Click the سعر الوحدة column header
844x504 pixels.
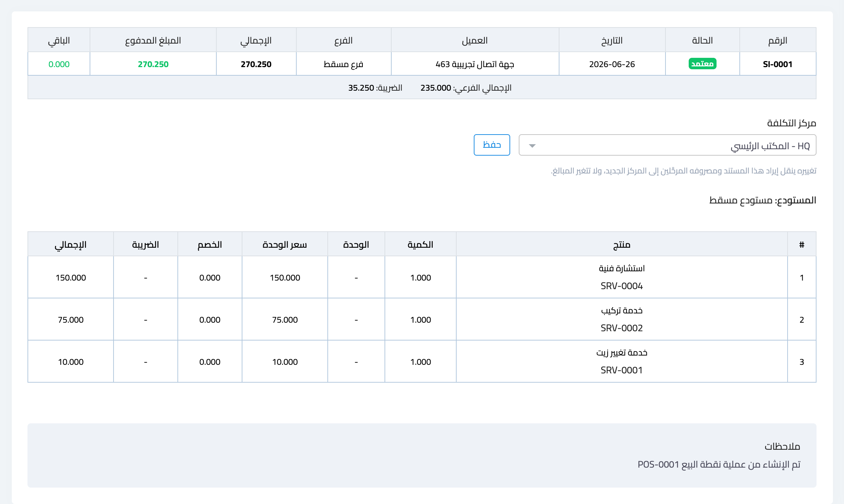[x=285, y=245]
